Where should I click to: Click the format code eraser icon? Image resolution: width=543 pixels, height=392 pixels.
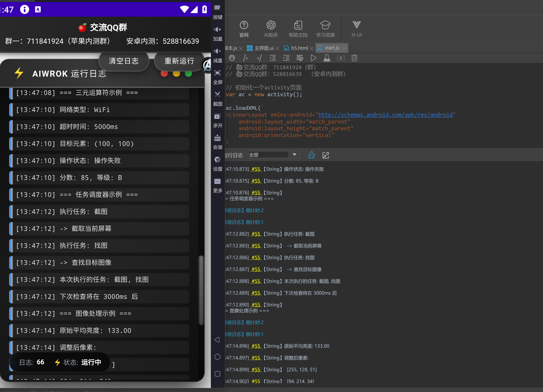[300, 58]
